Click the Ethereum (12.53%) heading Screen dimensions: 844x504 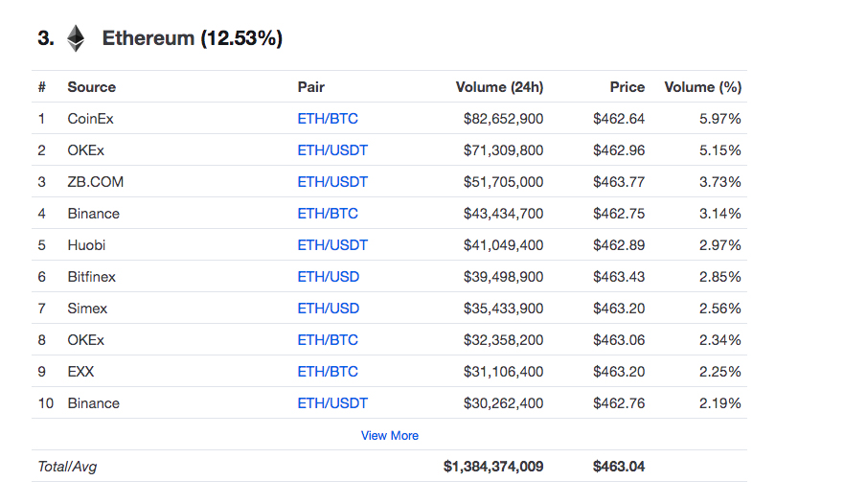(x=193, y=38)
